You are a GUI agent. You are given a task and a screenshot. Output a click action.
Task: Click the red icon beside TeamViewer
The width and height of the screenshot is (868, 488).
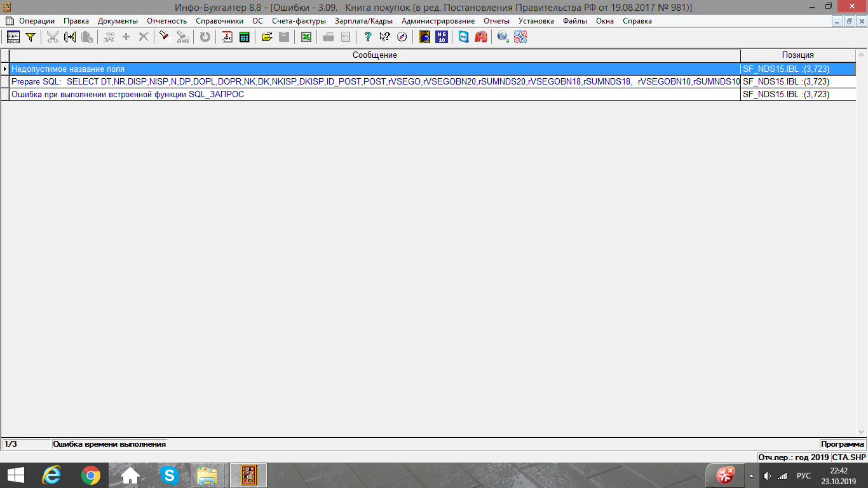tap(481, 37)
